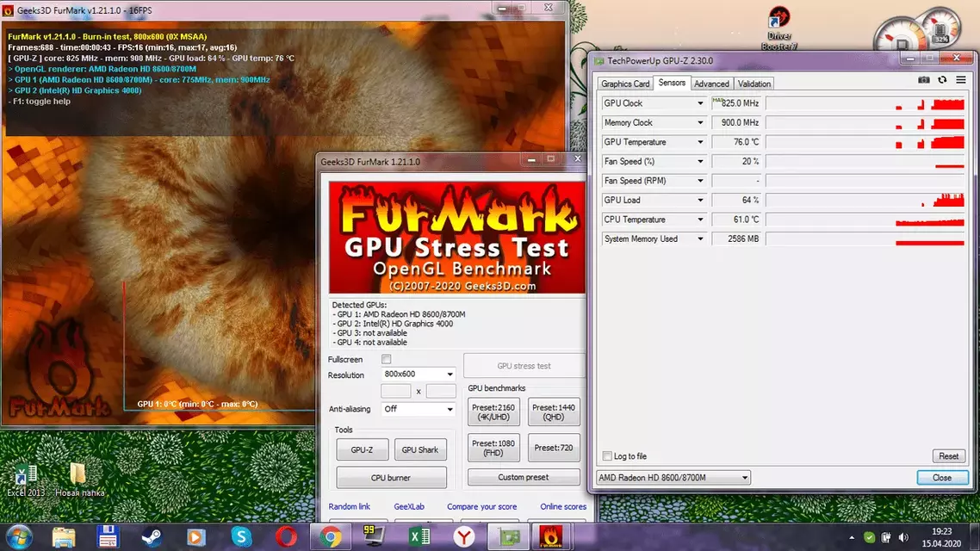Expand the GPU Clock sensor dropdown
The image size is (980, 551).
(x=700, y=103)
